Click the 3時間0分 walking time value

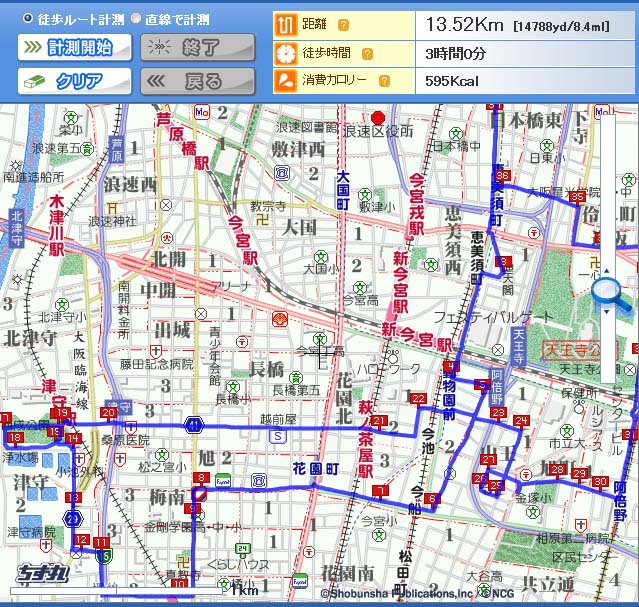(456, 53)
